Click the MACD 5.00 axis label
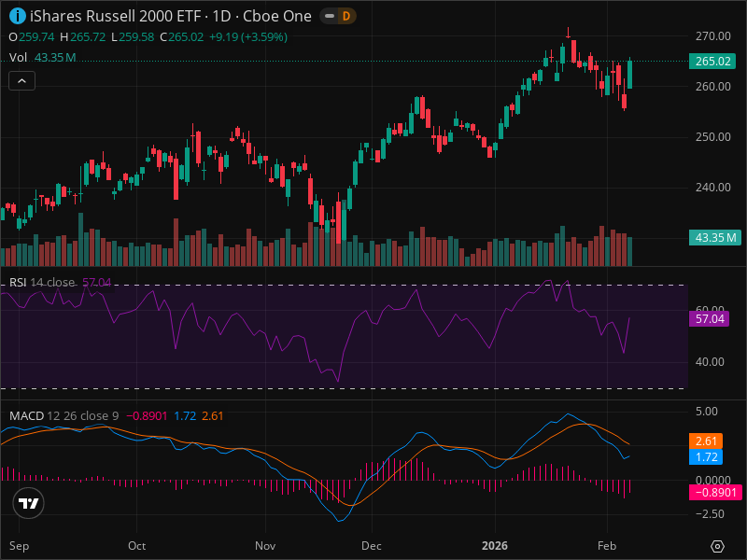 click(x=707, y=412)
